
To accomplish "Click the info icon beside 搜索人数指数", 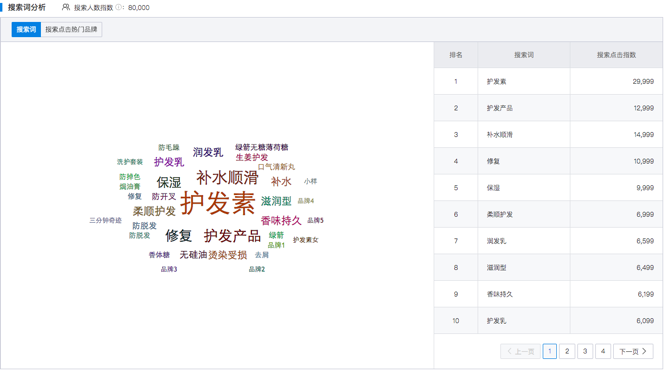I will click(118, 8).
